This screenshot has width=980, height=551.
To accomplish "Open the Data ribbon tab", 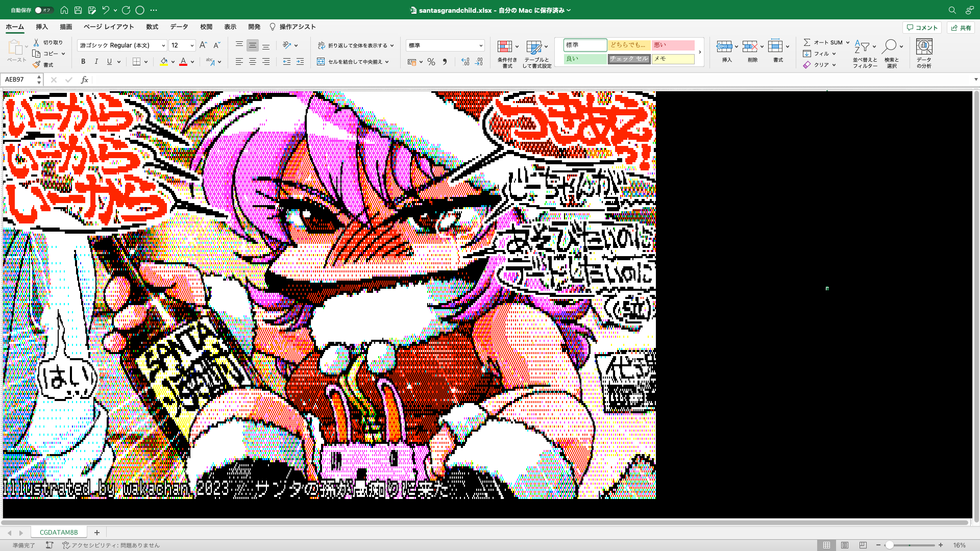I will tap(179, 27).
